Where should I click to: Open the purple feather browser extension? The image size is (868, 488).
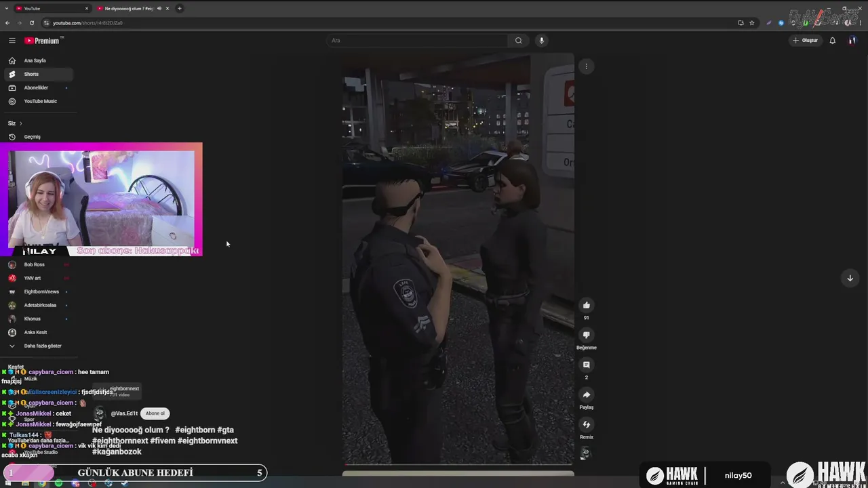coord(769,23)
